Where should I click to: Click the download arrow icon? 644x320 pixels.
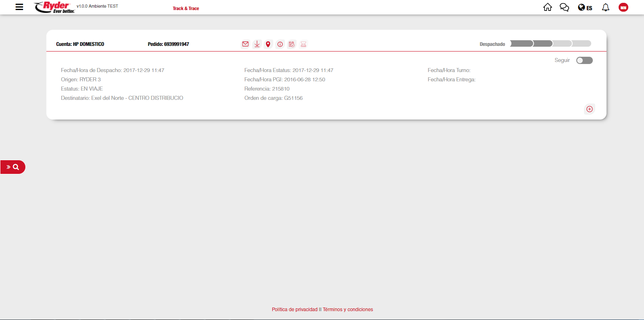pos(257,44)
